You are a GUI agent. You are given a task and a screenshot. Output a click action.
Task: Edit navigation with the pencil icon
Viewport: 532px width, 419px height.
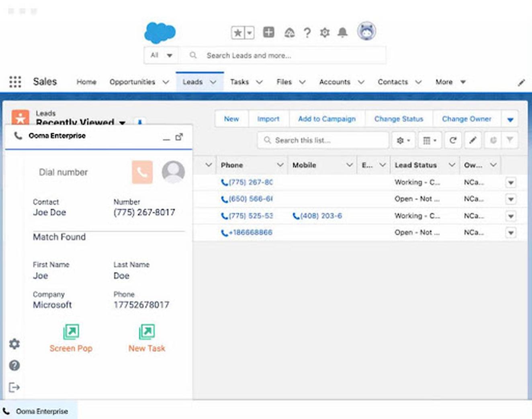[x=521, y=82]
